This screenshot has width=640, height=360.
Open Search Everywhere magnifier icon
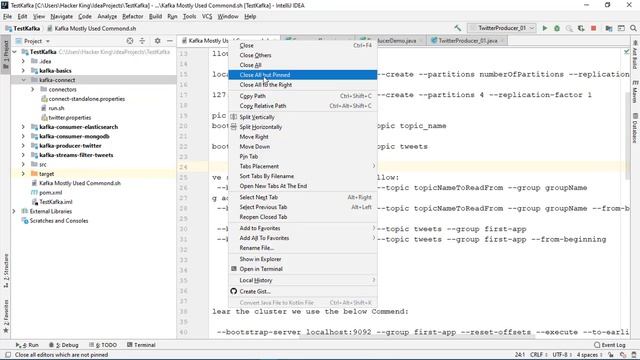coord(633,28)
